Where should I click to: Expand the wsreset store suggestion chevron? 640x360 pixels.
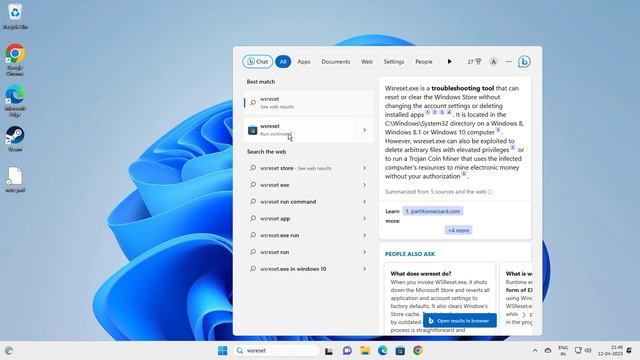click(364, 168)
